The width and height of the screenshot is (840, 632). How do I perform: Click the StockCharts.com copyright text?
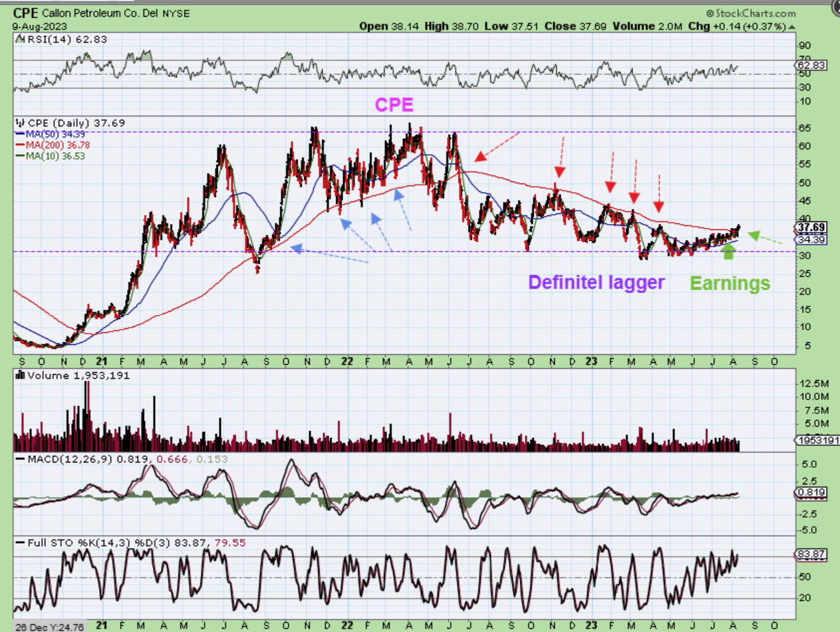tap(751, 13)
